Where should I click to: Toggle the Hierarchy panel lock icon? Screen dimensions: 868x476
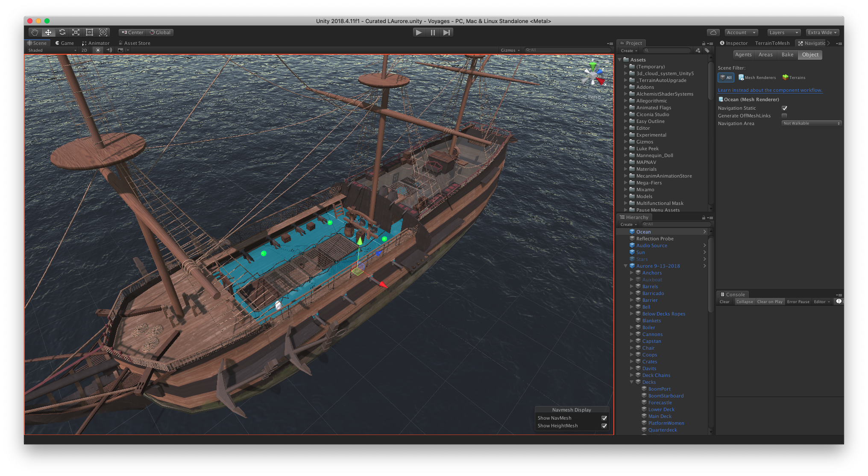704,218
